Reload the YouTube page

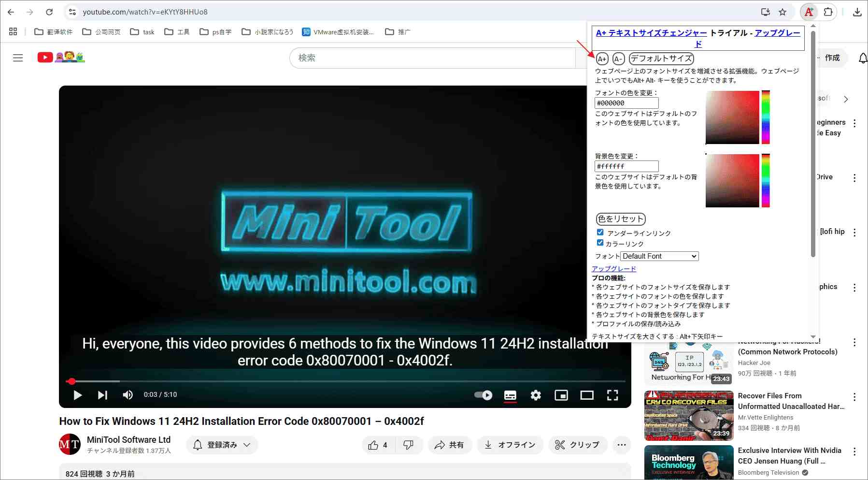pyautogui.click(x=49, y=12)
